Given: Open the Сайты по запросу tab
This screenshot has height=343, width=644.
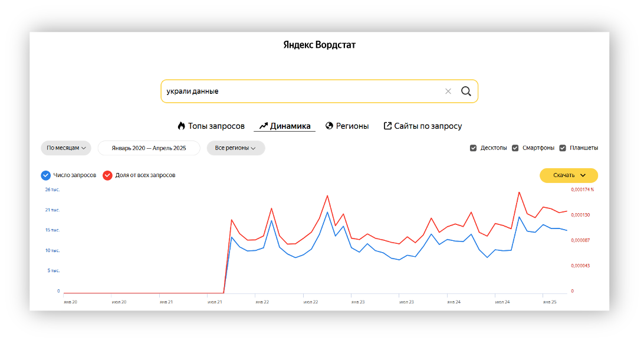Looking at the screenshot, I should (423, 126).
